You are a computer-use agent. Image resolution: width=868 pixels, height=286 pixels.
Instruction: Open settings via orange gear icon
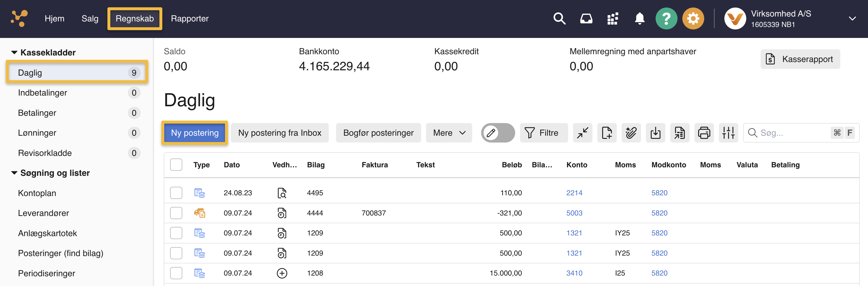pos(693,18)
